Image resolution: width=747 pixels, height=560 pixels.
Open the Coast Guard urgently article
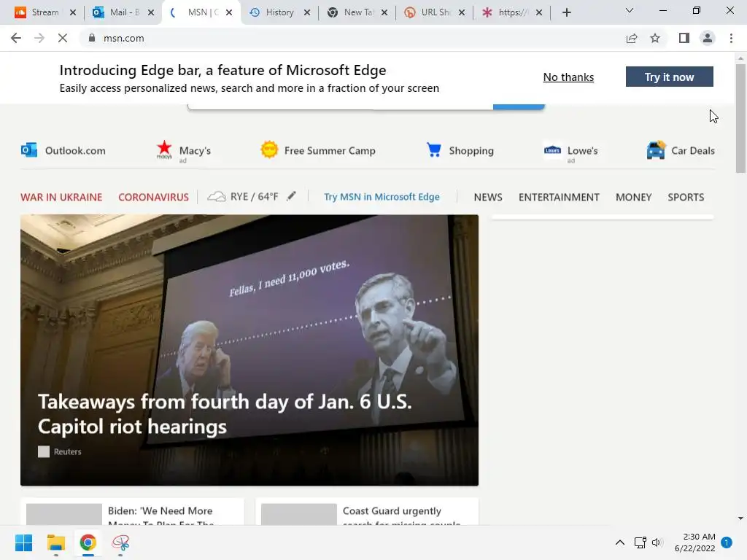click(x=367, y=512)
